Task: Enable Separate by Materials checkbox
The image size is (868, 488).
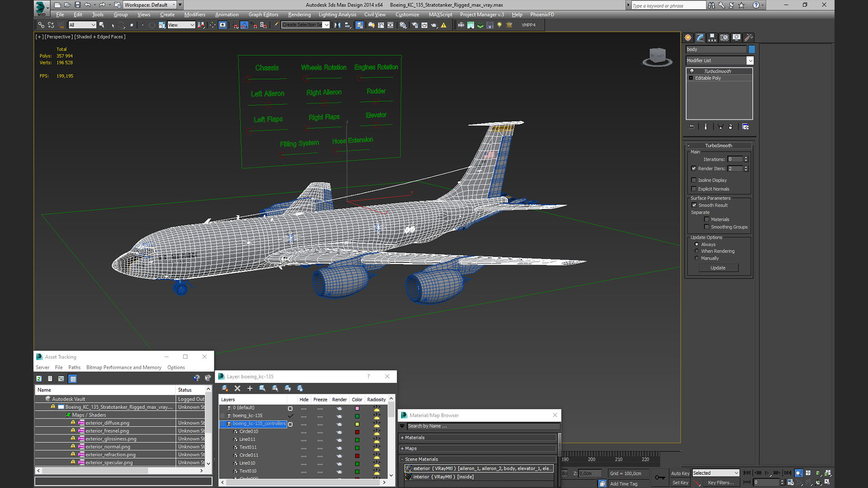Action: pos(707,220)
